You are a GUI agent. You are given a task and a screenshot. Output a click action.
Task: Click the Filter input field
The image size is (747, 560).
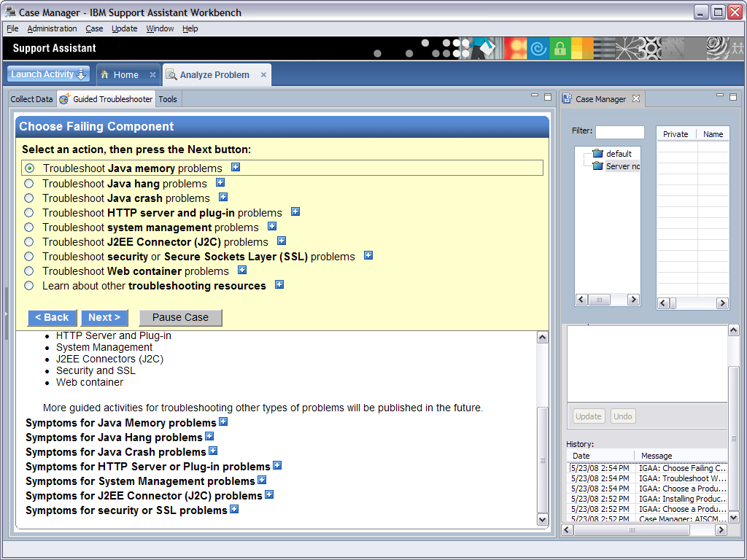click(x=620, y=132)
